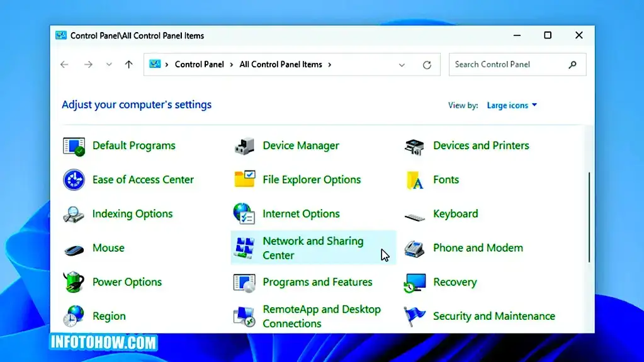The image size is (644, 362).
Task: Maximize the Control Panel window
Action: (548, 35)
